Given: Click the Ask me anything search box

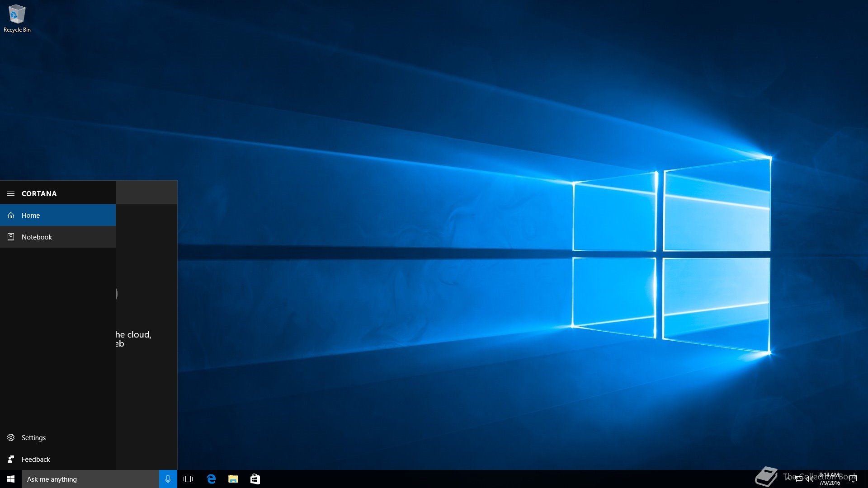Looking at the screenshot, I should point(90,479).
